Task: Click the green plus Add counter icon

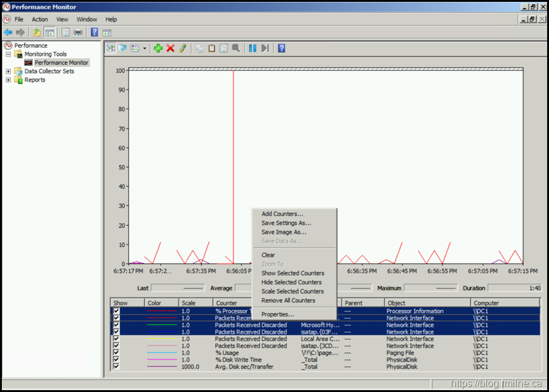Action: (158, 48)
